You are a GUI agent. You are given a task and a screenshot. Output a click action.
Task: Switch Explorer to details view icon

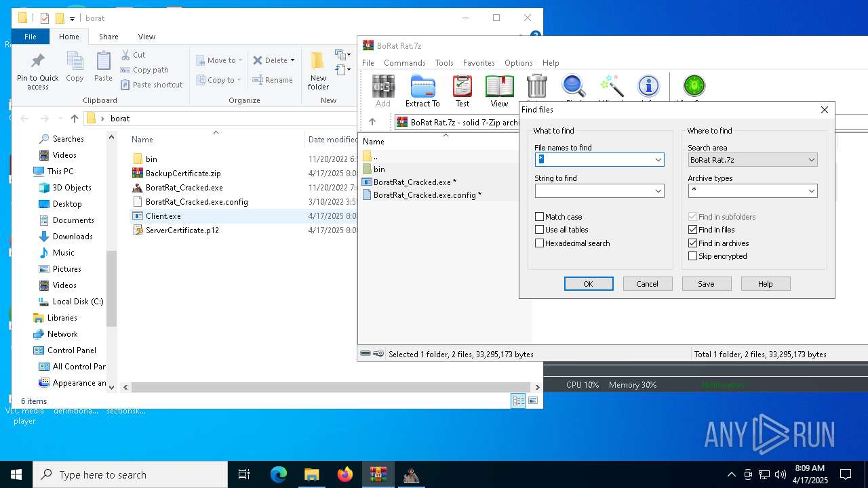point(518,401)
